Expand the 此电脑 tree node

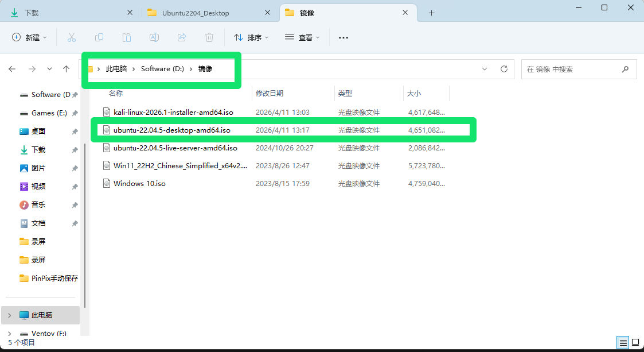tap(10, 315)
